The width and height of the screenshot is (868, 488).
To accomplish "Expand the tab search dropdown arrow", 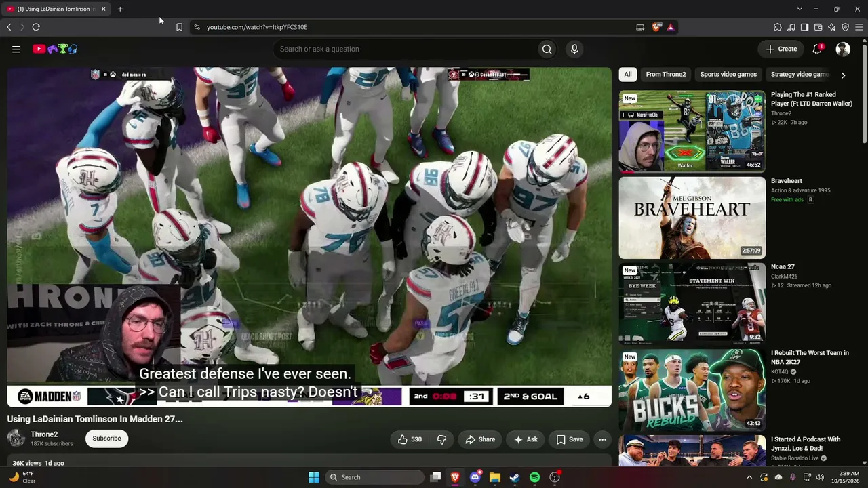I will [800, 9].
